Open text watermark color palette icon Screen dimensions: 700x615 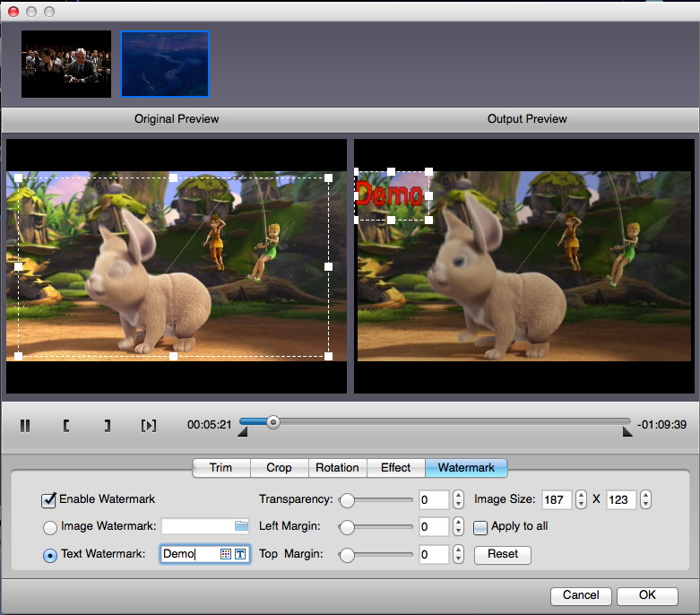(226, 554)
